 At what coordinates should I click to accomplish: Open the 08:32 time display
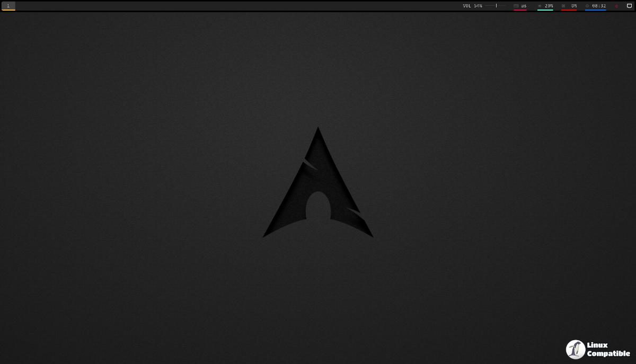599,6
